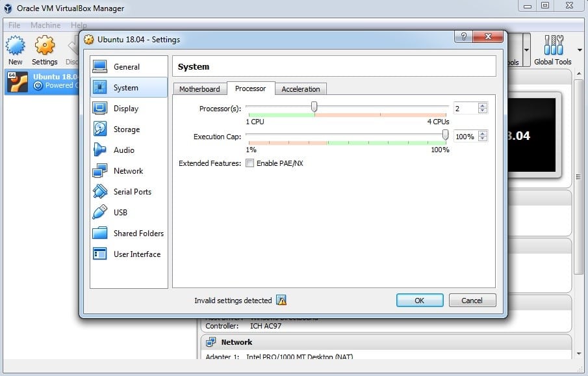Open the Storage settings category
Viewport: 588px width, 376px height.
(x=129, y=129)
